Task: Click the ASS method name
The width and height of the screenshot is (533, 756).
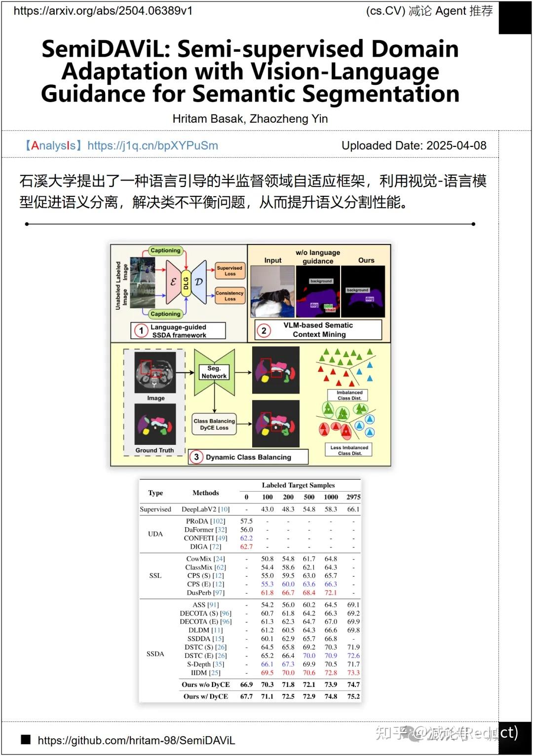Action: point(199,605)
